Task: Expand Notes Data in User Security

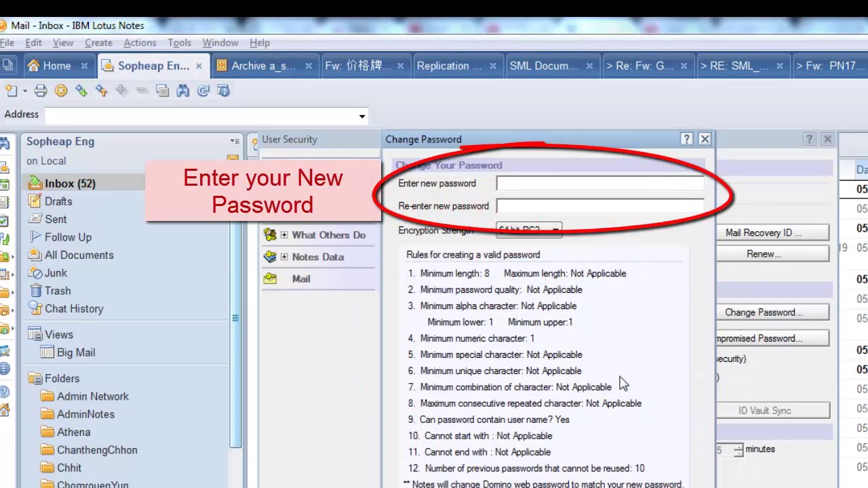Action: (x=285, y=257)
